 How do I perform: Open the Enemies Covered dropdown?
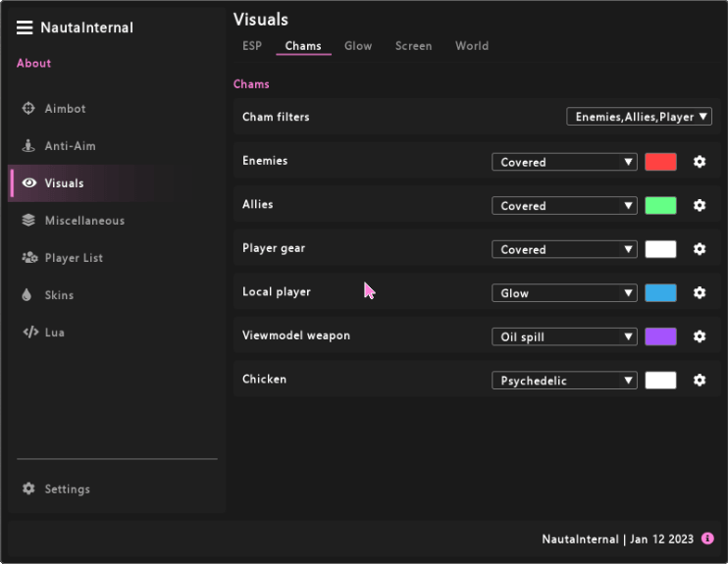[x=564, y=162]
